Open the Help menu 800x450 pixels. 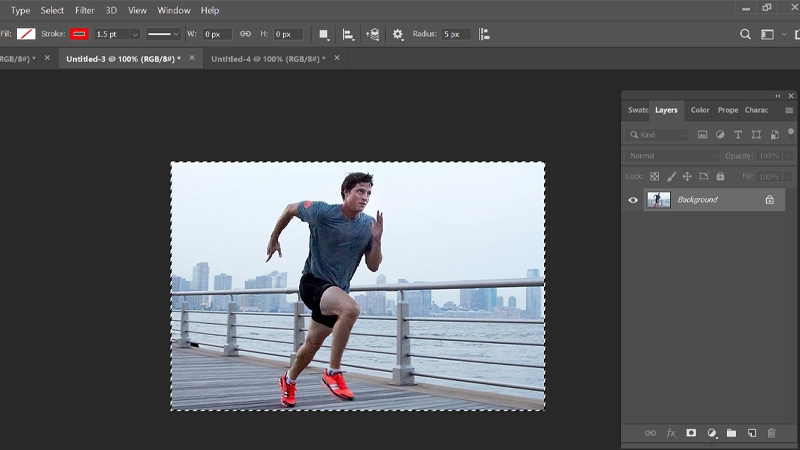point(210,10)
